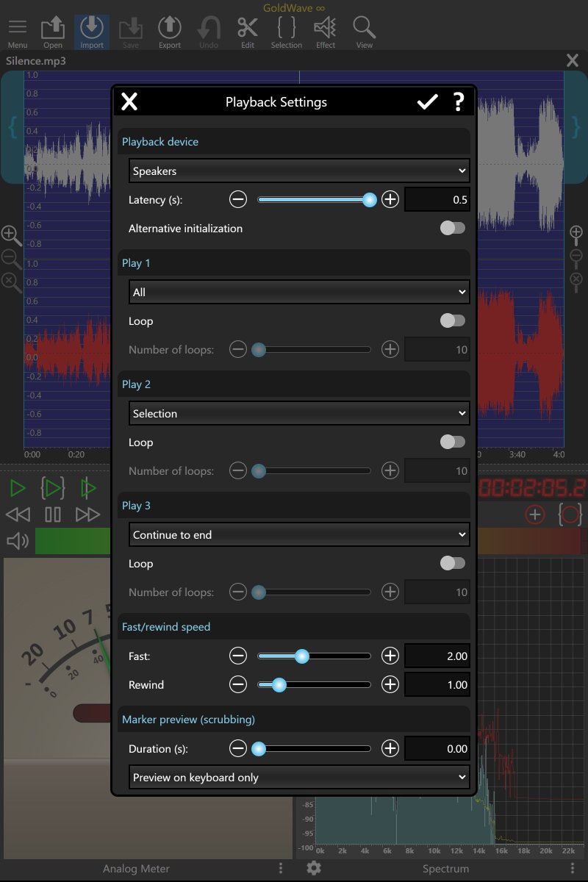Click the Silence.mp3 file name
The width and height of the screenshot is (588, 882).
(x=36, y=61)
